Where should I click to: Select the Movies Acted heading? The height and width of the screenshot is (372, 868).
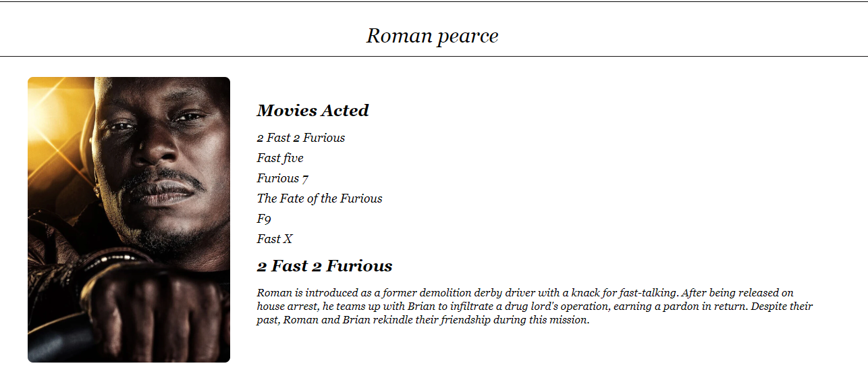313,110
